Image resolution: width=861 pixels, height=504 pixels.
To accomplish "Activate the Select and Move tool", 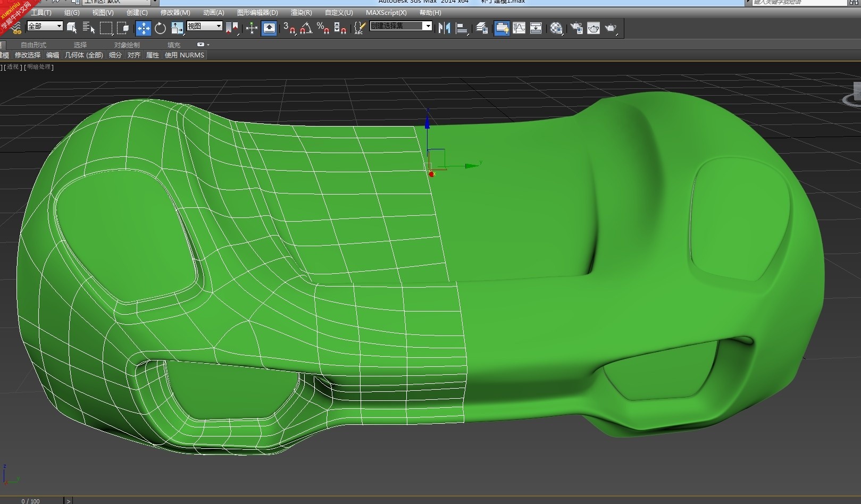I will coord(144,28).
